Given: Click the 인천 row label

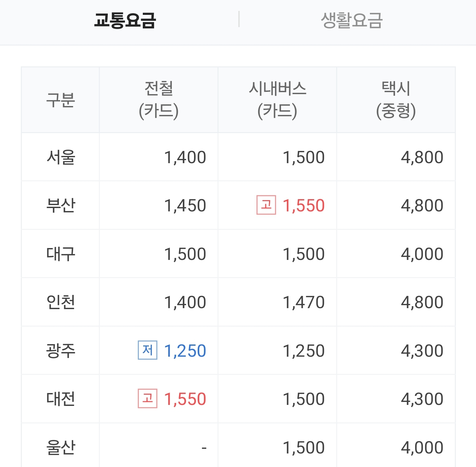Looking at the screenshot, I should tap(61, 302).
